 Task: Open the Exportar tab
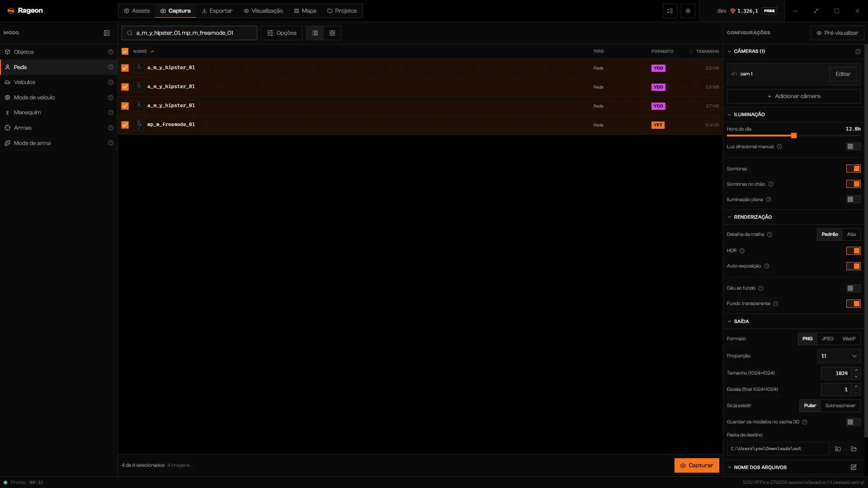point(217,11)
